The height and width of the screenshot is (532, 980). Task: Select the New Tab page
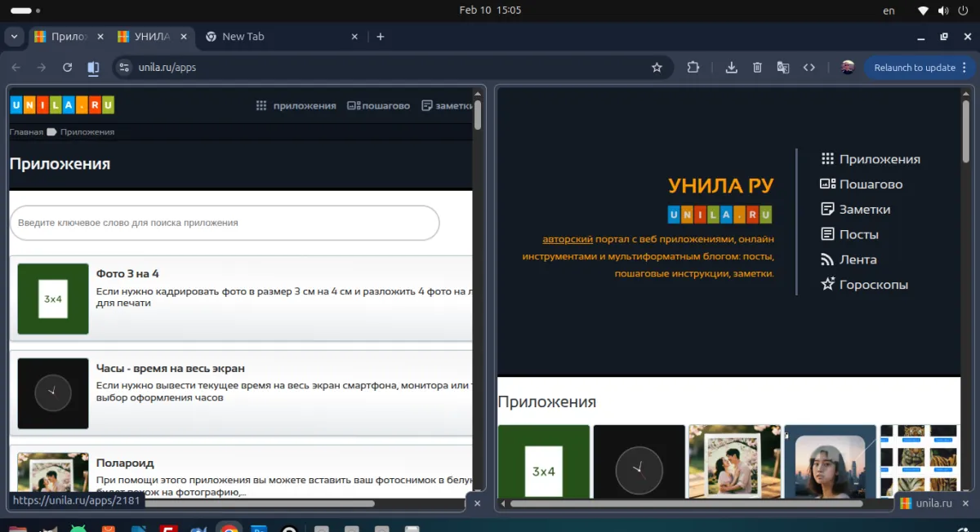[x=245, y=36]
